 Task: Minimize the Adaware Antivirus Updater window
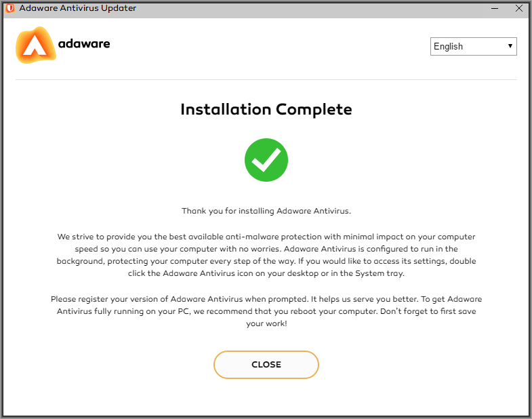click(495, 8)
